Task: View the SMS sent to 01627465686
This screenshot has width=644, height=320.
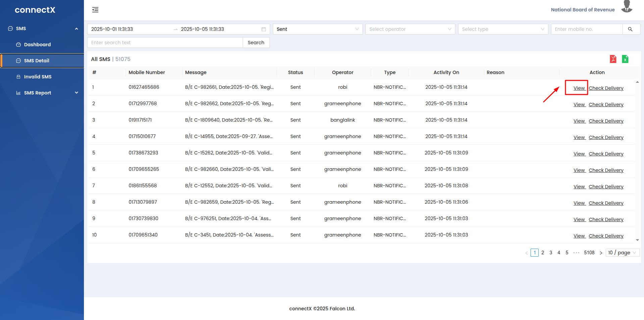Action: click(579, 88)
